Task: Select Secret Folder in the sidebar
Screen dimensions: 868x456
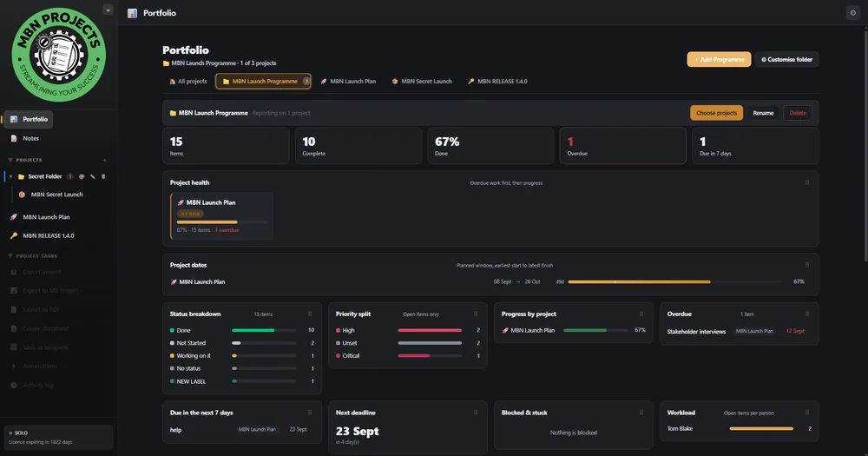Action: tap(45, 176)
